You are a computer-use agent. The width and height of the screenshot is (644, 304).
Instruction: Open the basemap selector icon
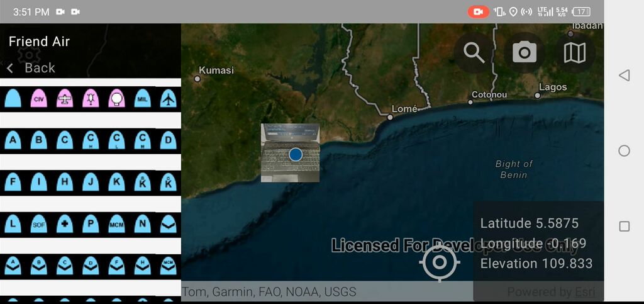click(x=575, y=53)
